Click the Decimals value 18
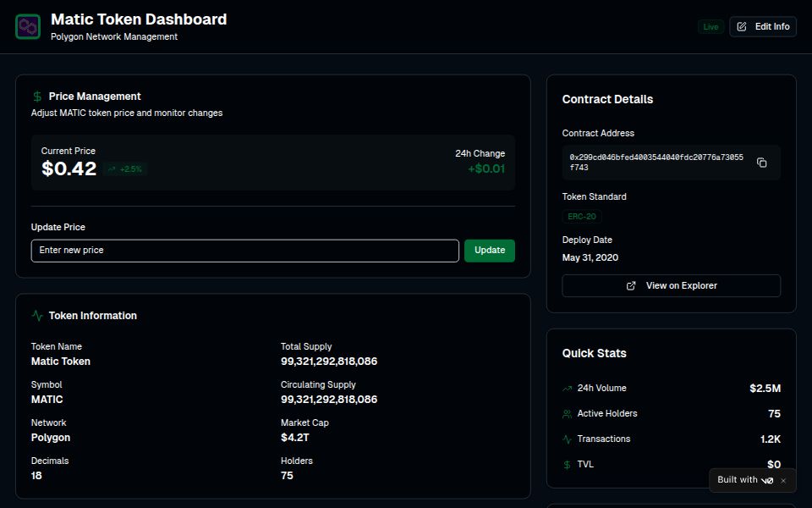This screenshot has height=508, width=812. tap(36, 476)
